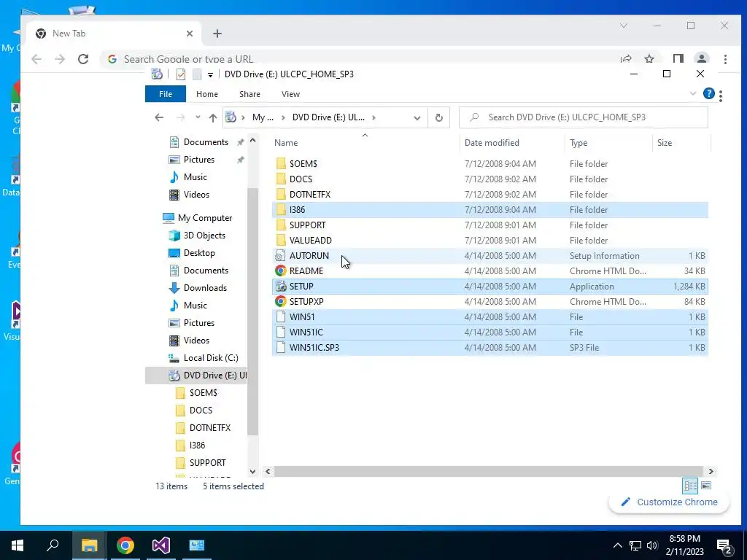The height and width of the screenshot is (560, 747).
Task: Click horizontal scrollbar right arrow
Action: [x=711, y=472]
